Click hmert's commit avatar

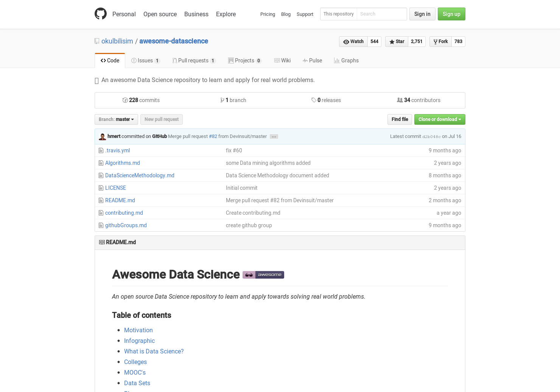tap(102, 136)
